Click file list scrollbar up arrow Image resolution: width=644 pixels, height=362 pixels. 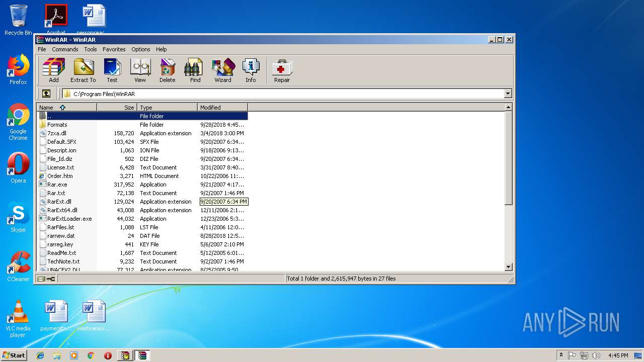[x=508, y=107]
